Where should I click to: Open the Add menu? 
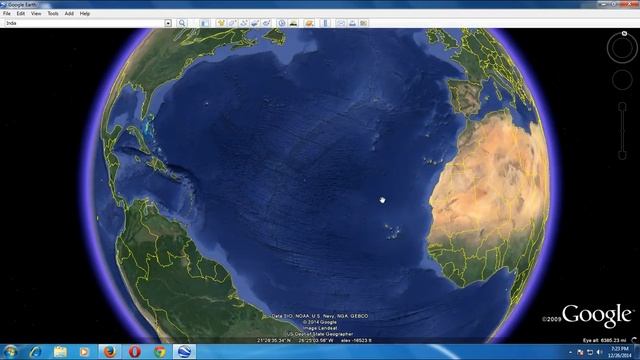point(69,13)
